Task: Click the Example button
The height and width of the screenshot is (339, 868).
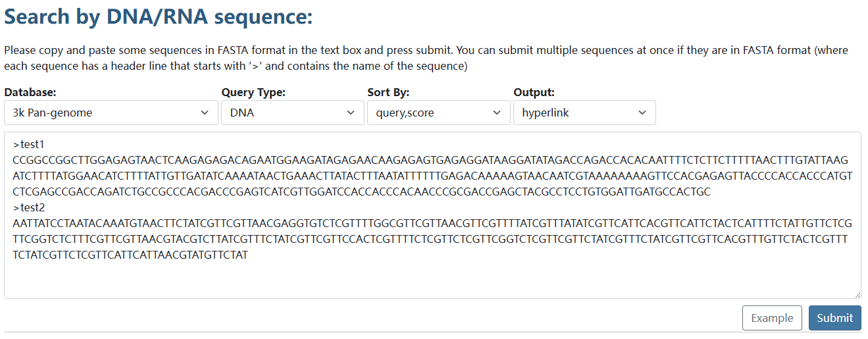Action: click(772, 318)
